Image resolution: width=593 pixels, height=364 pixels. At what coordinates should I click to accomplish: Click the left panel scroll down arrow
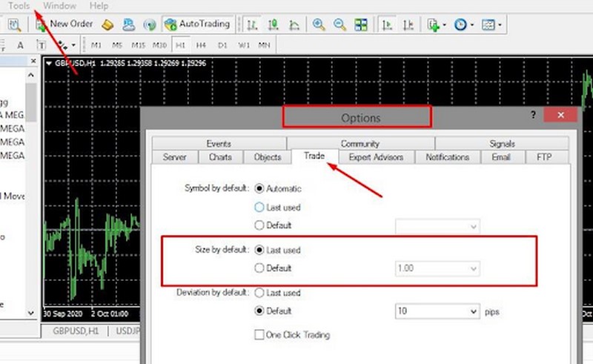[31, 313]
